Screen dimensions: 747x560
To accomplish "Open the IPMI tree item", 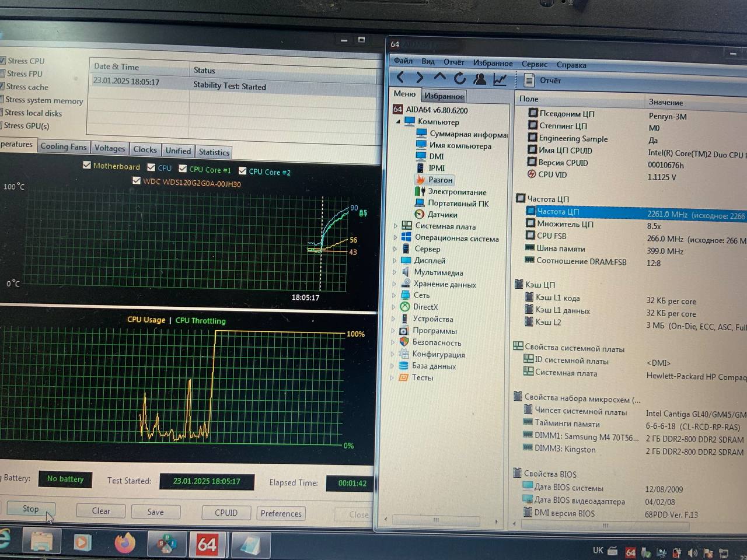I will click(x=431, y=168).
